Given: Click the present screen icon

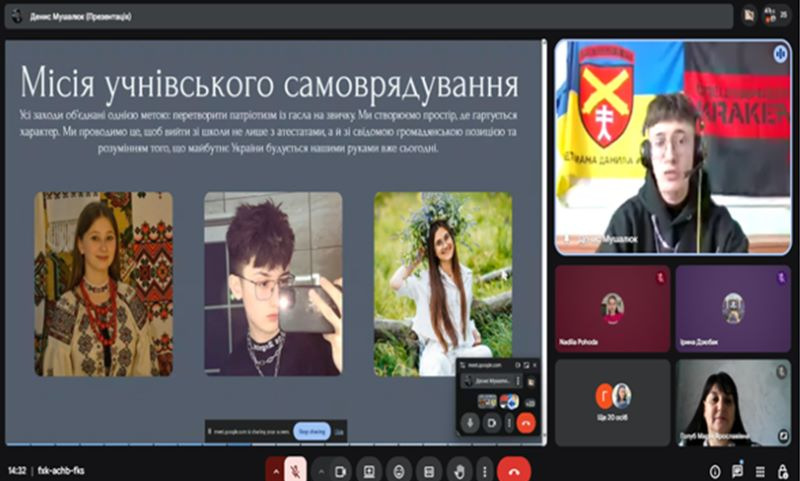Looking at the screenshot, I should [369, 470].
